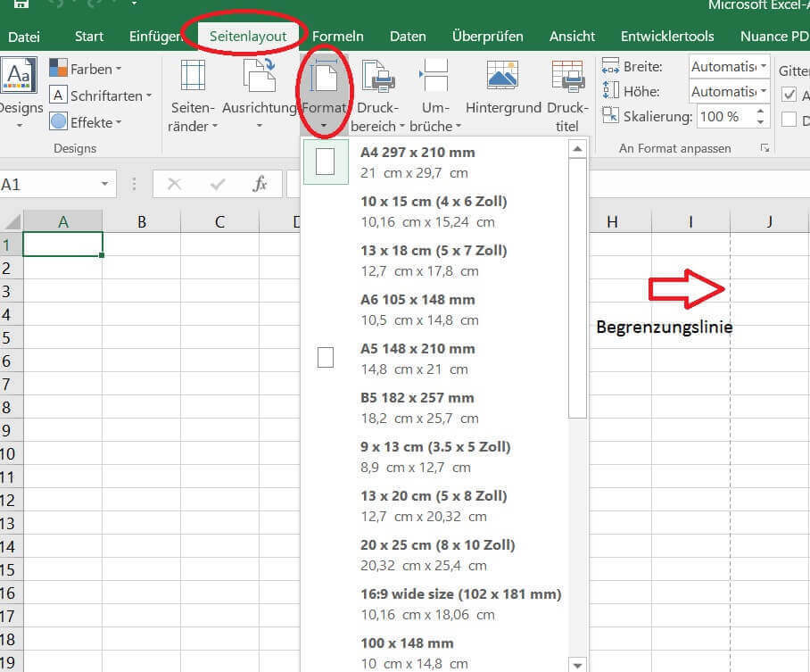Toggle the checked gridlines checkbox

(x=789, y=95)
